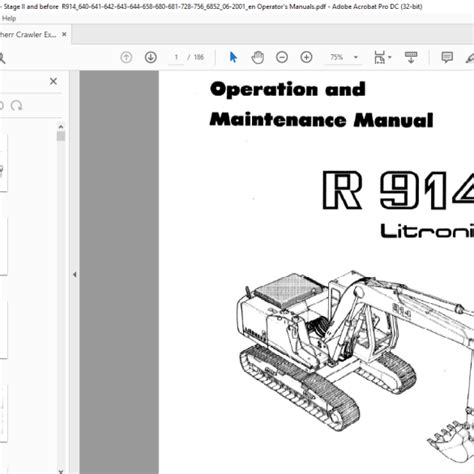Open fit page options tool
The height and width of the screenshot is (474, 474).
tap(383, 57)
